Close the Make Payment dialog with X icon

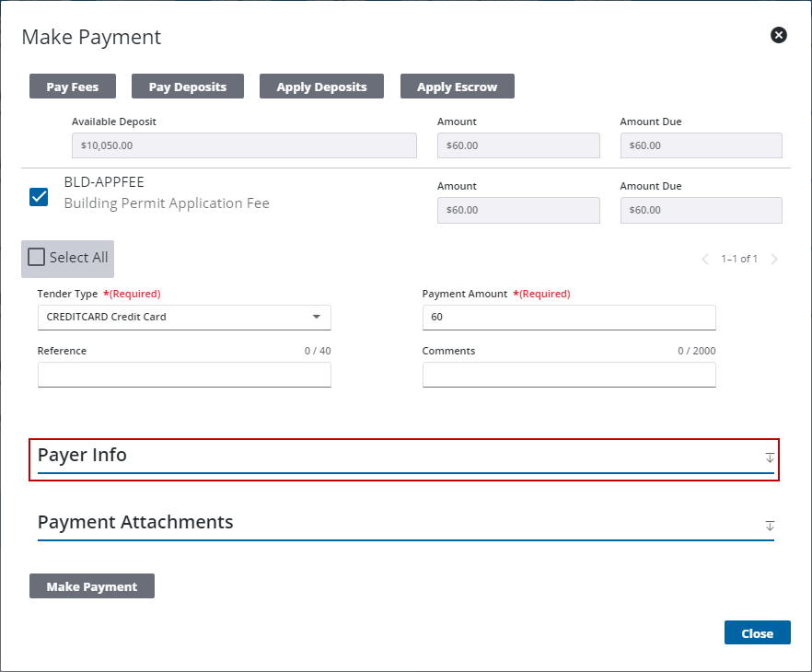pos(778,35)
